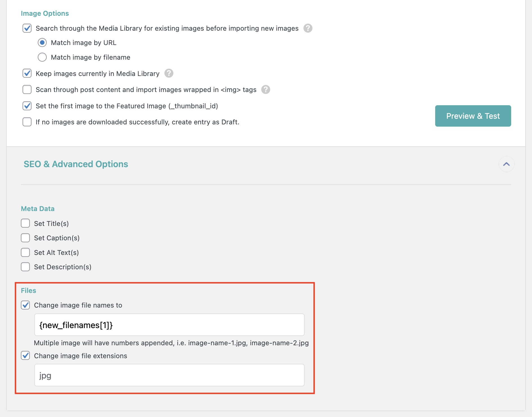
Task: Uncheck Set the first image as Featured Image
Action: pos(27,106)
